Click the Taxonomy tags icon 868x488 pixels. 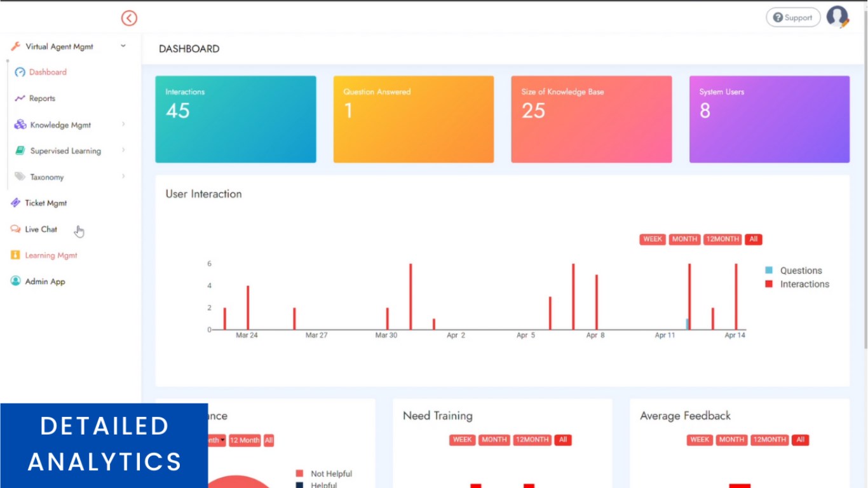point(20,177)
